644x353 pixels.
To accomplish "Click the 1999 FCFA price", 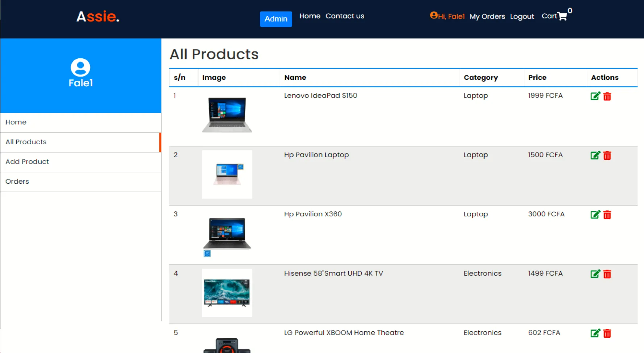I will [545, 95].
